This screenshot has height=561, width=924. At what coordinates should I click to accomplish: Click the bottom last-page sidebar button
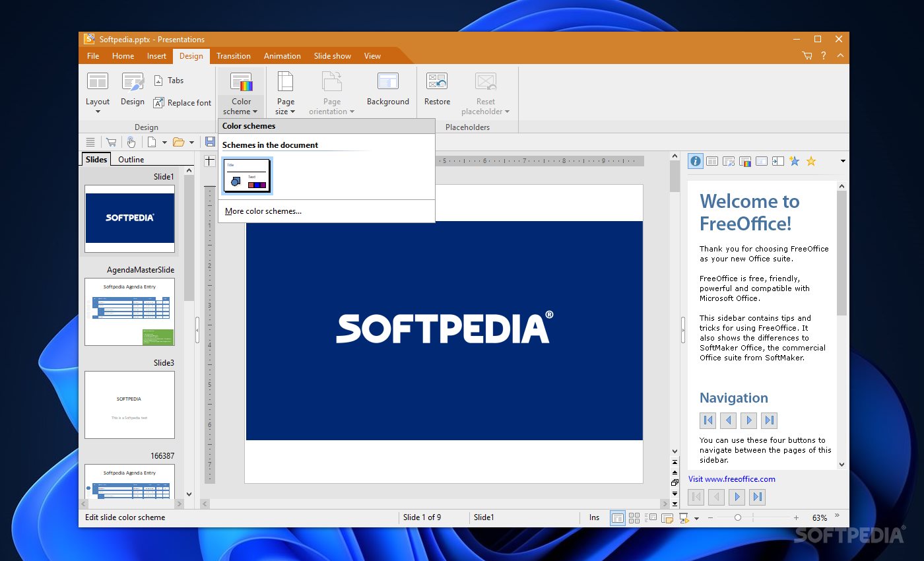(758, 497)
